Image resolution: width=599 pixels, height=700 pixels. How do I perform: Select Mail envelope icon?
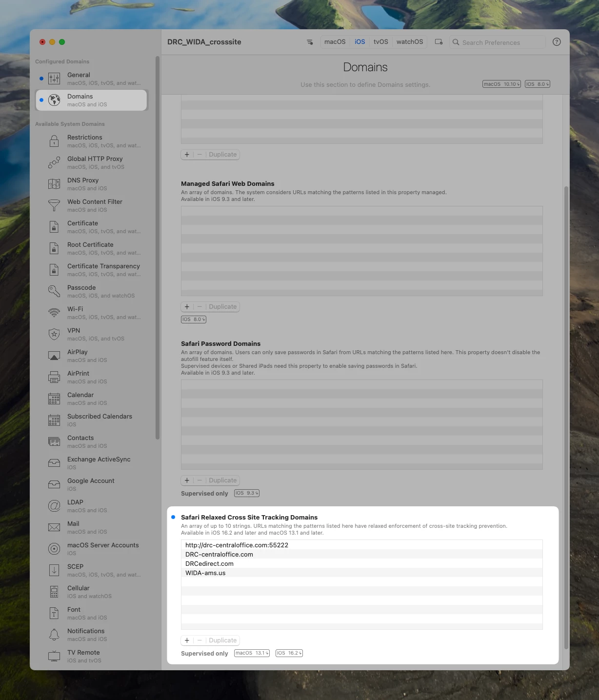[54, 527]
